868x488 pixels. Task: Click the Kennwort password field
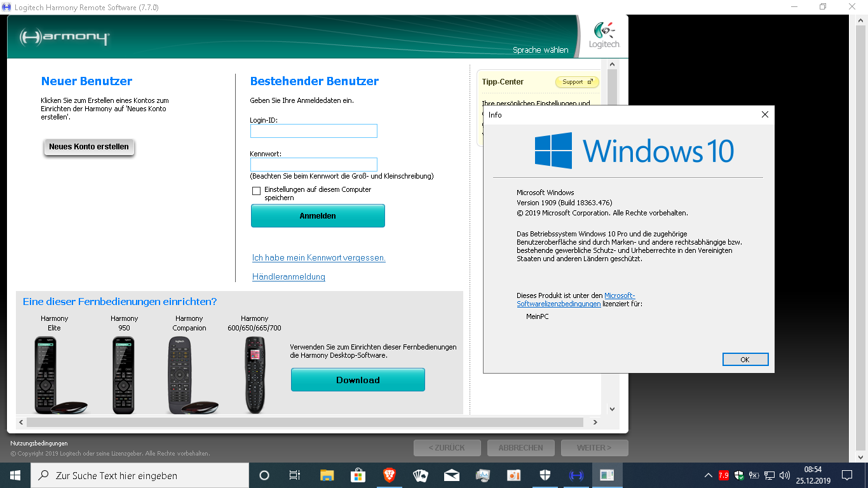point(314,165)
